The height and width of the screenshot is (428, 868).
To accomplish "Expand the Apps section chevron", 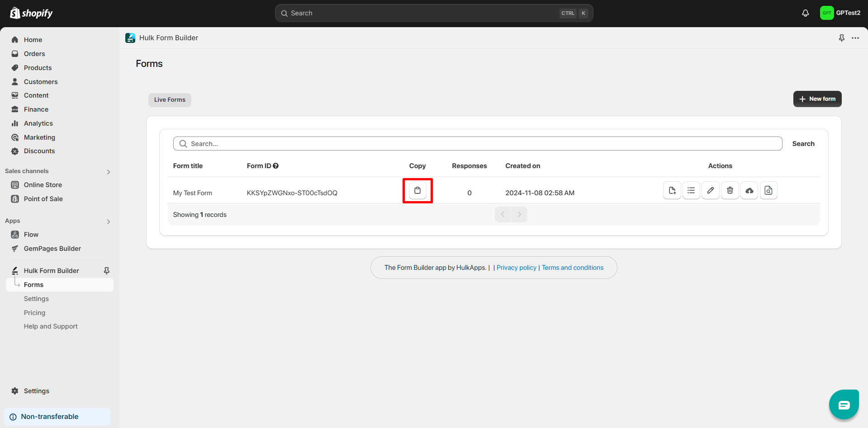I will pos(109,221).
